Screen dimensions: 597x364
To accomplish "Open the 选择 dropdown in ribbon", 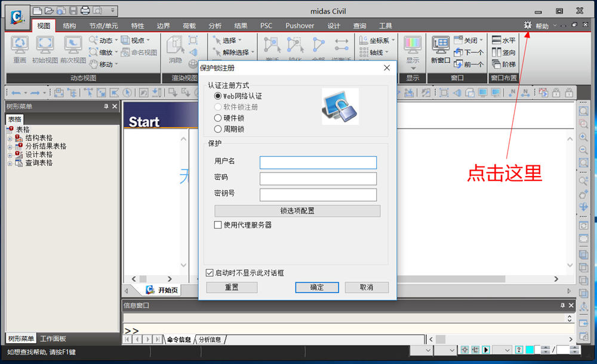I will [240, 40].
